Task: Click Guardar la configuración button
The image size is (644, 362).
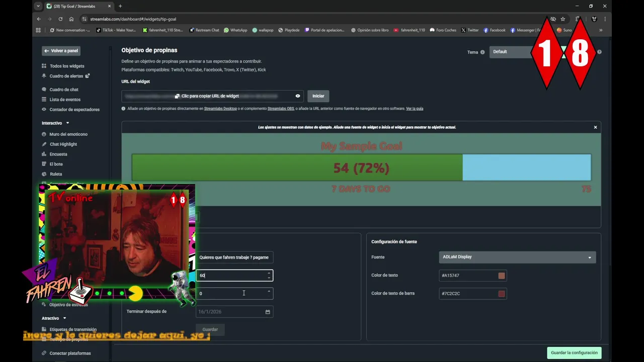Action: pyautogui.click(x=574, y=352)
